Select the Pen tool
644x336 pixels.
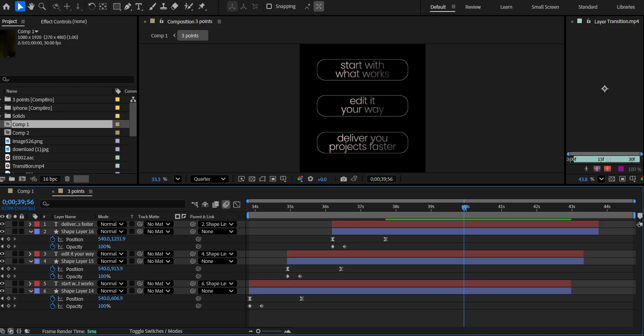coord(128,6)
